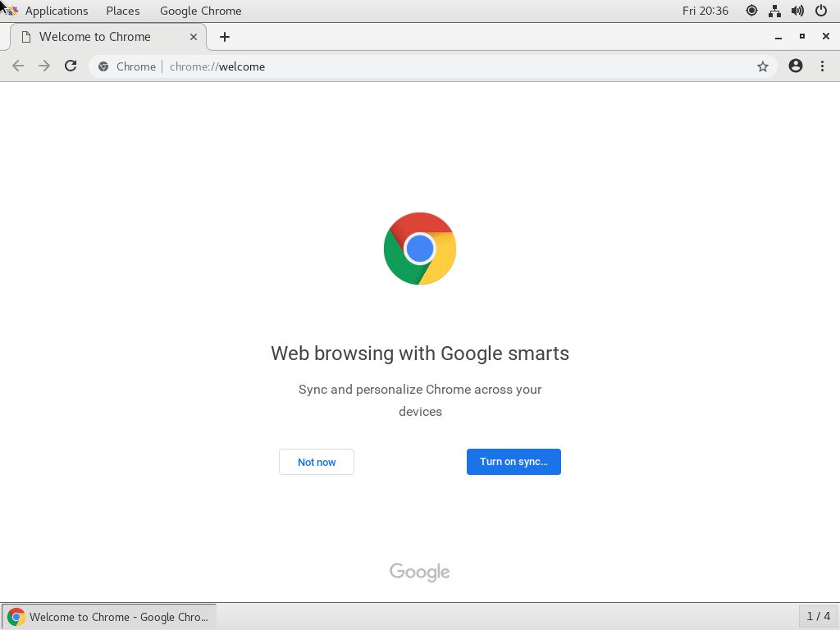The width and height of the screenshot is (840, 630).
Task: Bookmark this page using the star icon
Action: point(764,66)
